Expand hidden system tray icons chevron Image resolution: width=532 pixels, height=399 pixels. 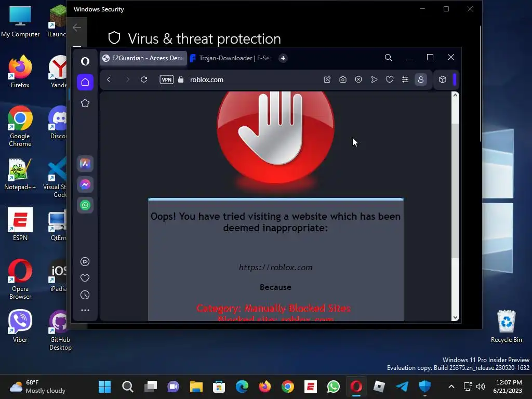tap(451, 387)
